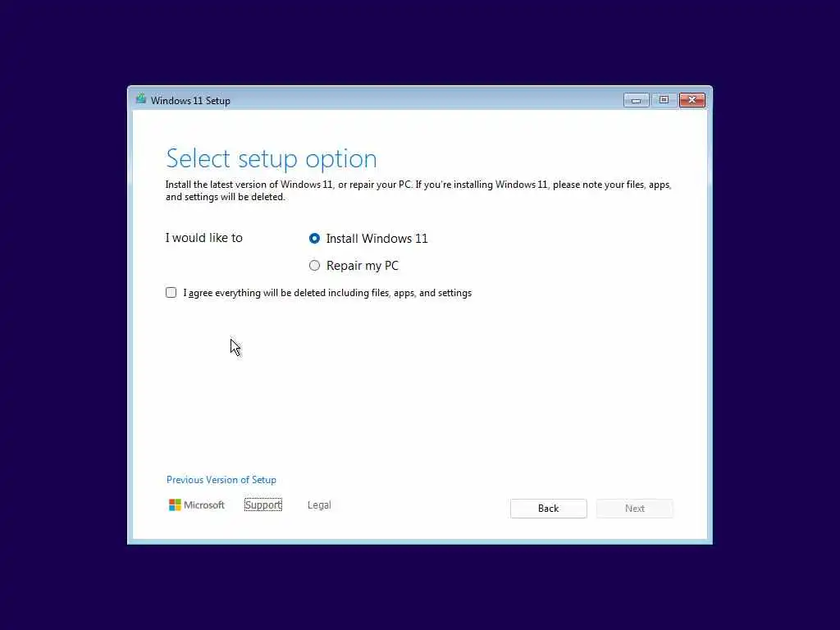Image resolution: width=840 pixels, height=630 pixels.
Task: Go back with the Back button
Action: [x=549, y=509]
